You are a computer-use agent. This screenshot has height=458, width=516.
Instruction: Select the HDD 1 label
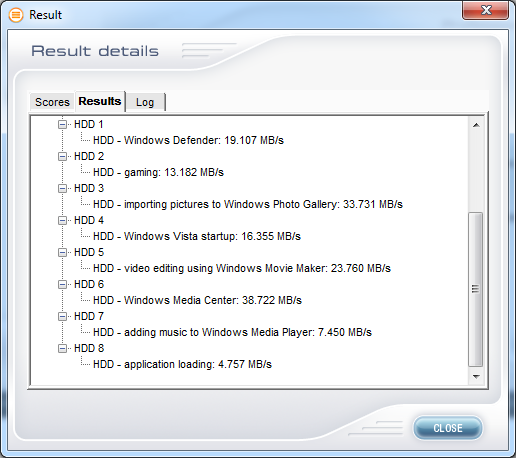coord(89,124)
